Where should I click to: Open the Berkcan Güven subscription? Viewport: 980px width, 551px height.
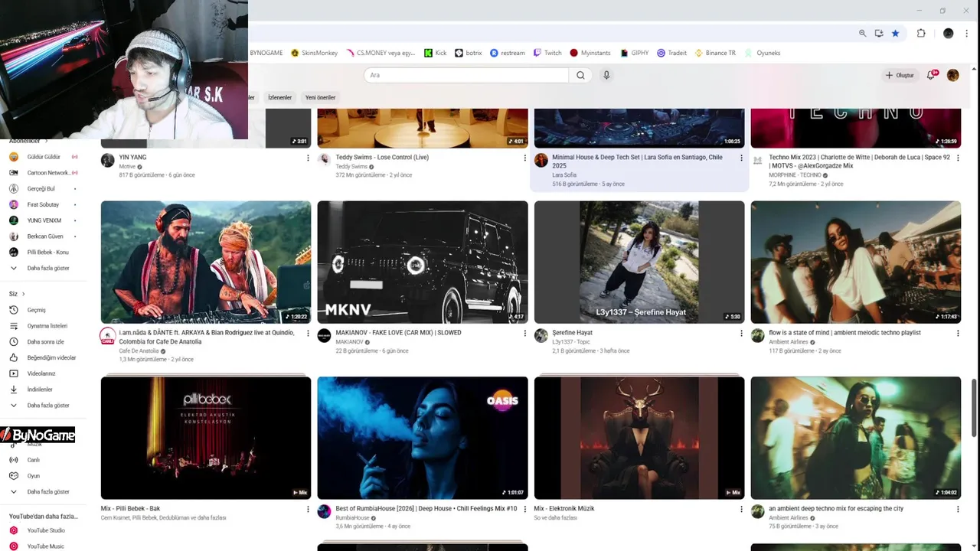(x=46, y=236)
